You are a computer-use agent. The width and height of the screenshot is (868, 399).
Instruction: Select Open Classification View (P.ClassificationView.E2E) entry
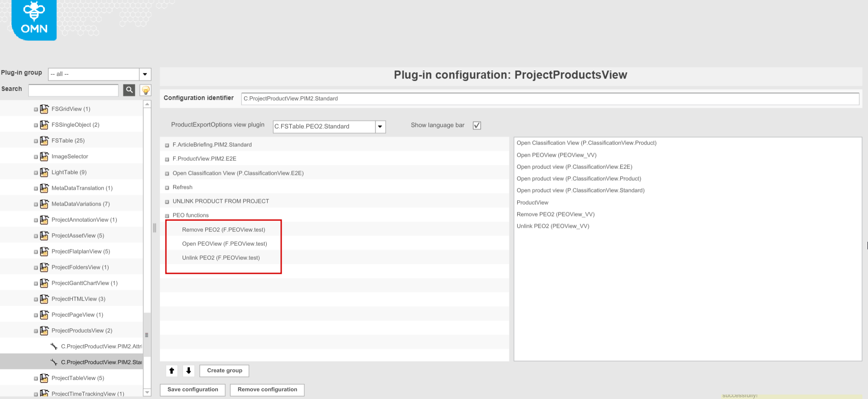pyautogui.click(x=238, y=173)
